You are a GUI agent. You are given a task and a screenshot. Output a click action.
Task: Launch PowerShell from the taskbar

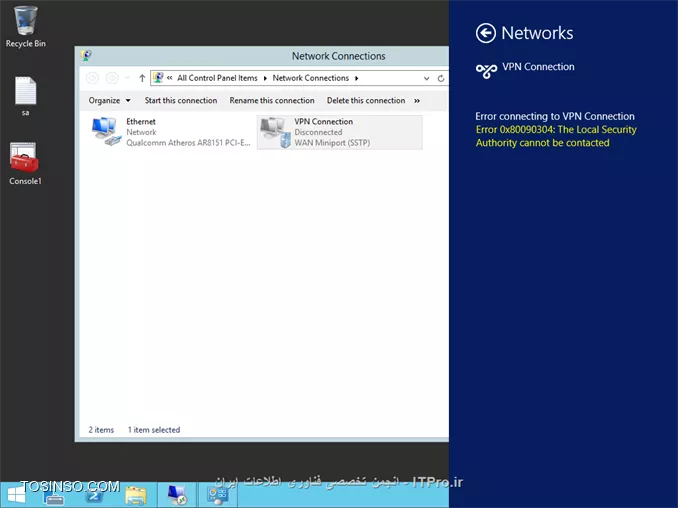(x=94, y=495)
